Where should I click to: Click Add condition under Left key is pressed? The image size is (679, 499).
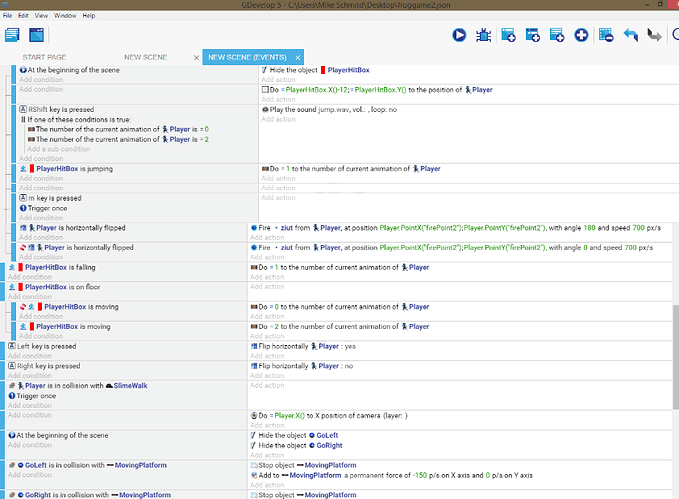click(30, 356)
